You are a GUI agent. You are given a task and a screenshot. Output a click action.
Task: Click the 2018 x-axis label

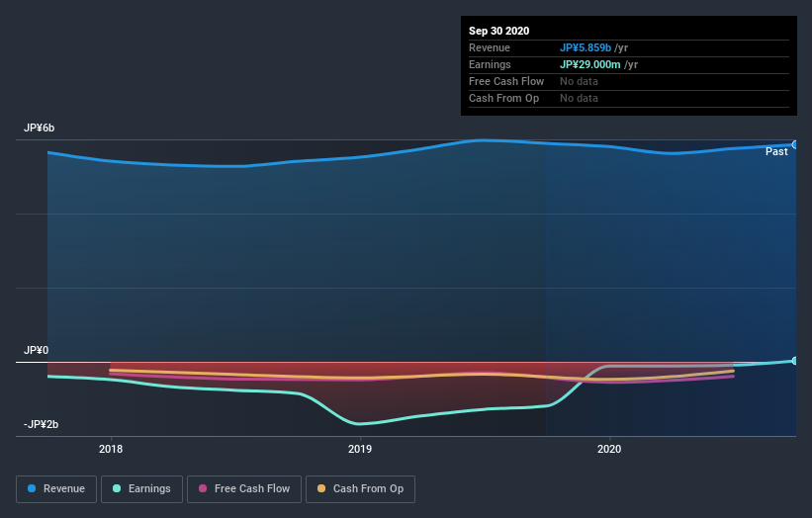(x=111, y=449)
